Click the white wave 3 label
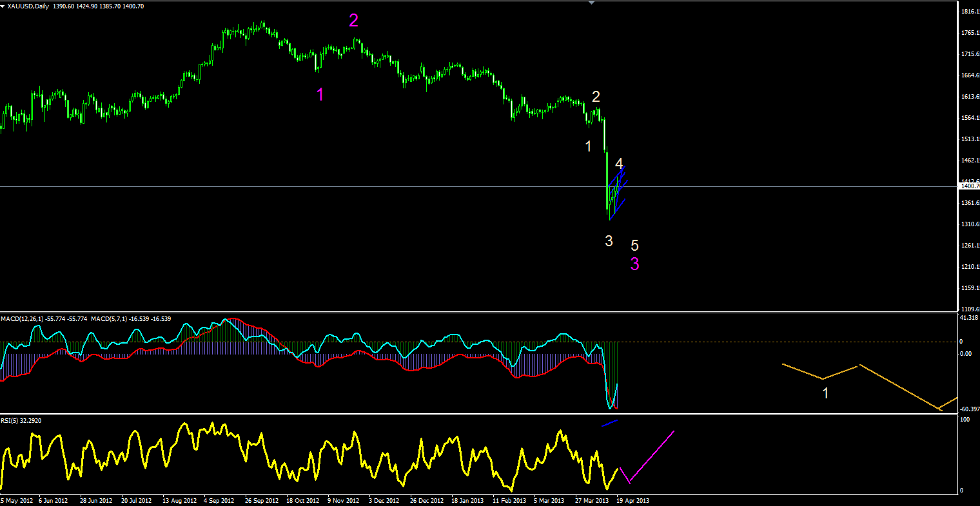 (609, 241)
